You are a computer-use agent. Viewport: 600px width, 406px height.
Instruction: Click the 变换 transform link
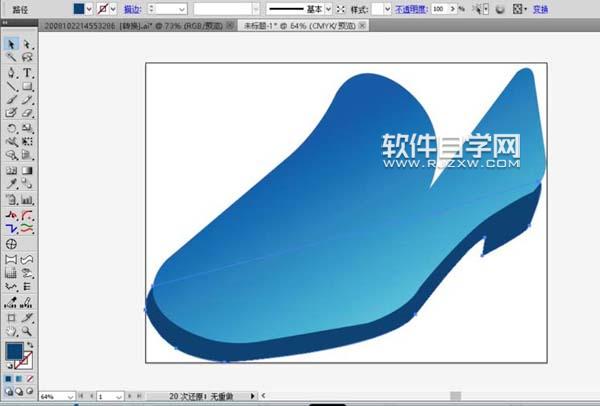coord(541,9)
